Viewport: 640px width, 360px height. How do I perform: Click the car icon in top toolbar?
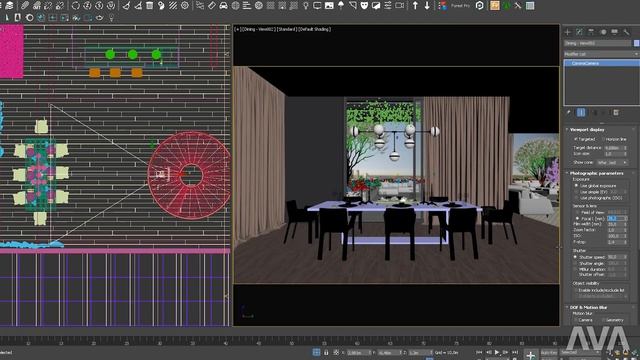pos(223,6)
